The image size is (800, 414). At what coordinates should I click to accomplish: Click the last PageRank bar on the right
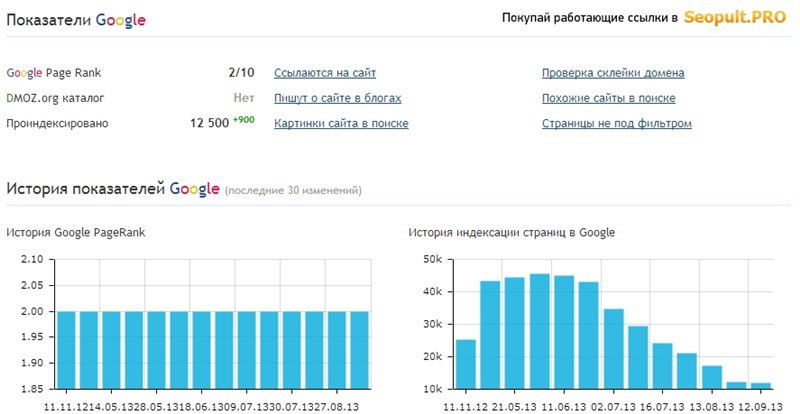pyautogui.click(x=360, y=350)
